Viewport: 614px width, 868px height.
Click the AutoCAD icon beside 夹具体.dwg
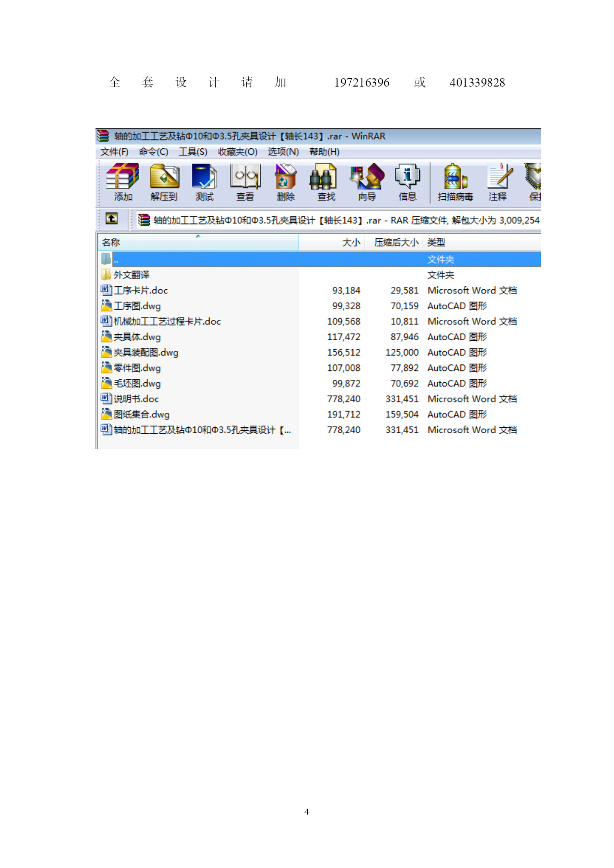pyautogui.click(x=106, y=336)
